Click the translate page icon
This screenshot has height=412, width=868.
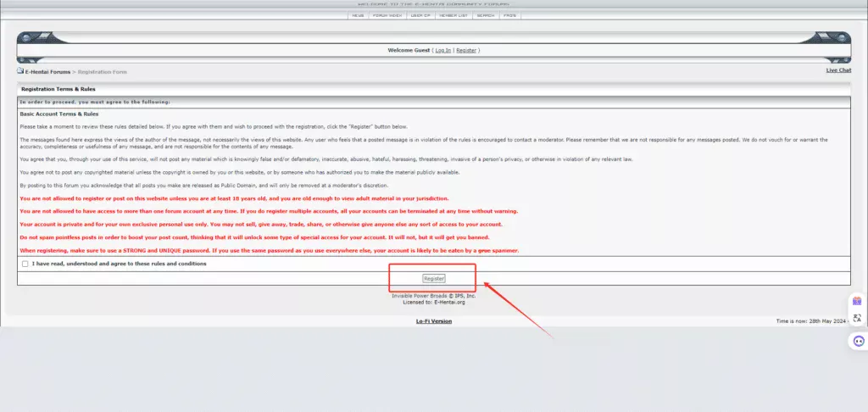coord(857,319)
